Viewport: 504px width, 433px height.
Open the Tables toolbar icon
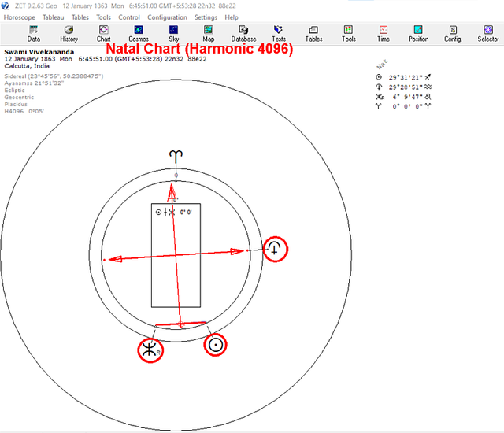(x=313, y=34)
